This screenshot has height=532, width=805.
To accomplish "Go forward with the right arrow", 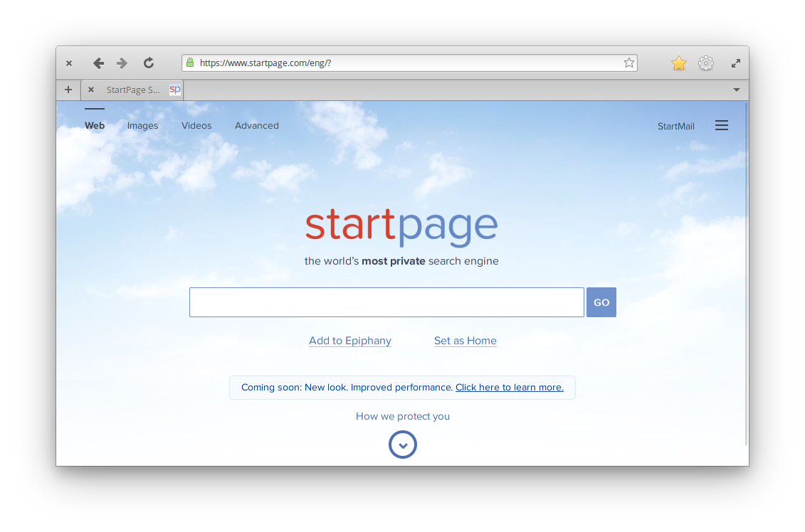I will pos(122,63).
